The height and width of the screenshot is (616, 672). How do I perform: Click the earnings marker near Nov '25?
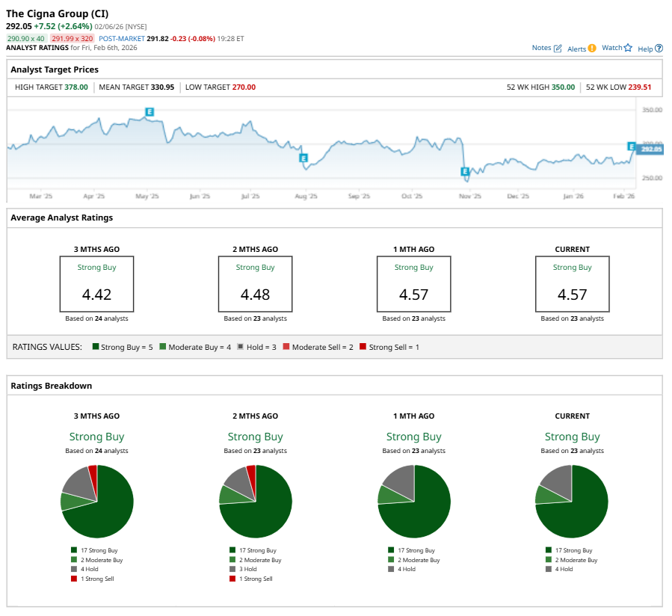tap(464, 172)
